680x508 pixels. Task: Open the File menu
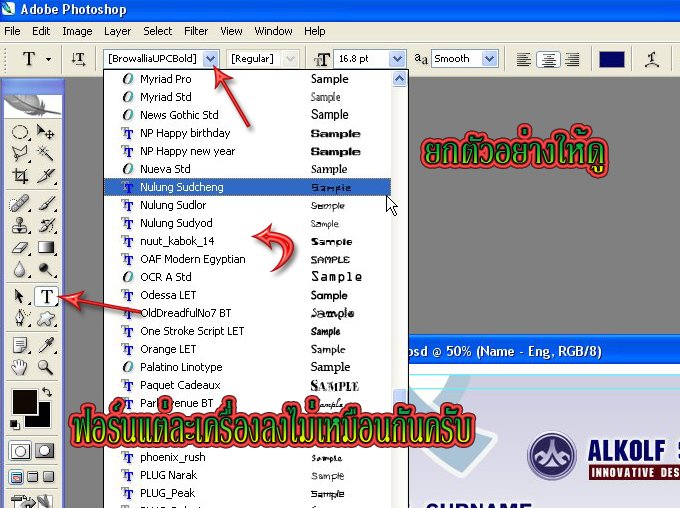(12, 31)
